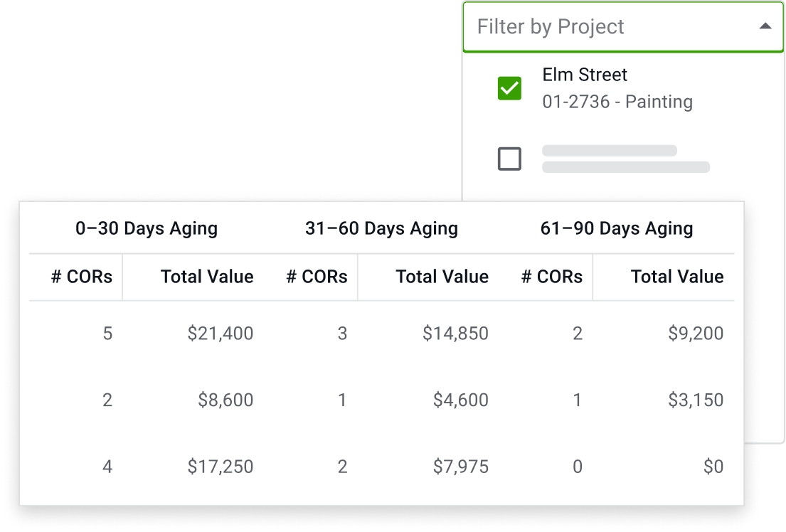The width and height of the screenshot is (786, 532).
Task: Click the Filter by Project field
Action: point(605,27)
